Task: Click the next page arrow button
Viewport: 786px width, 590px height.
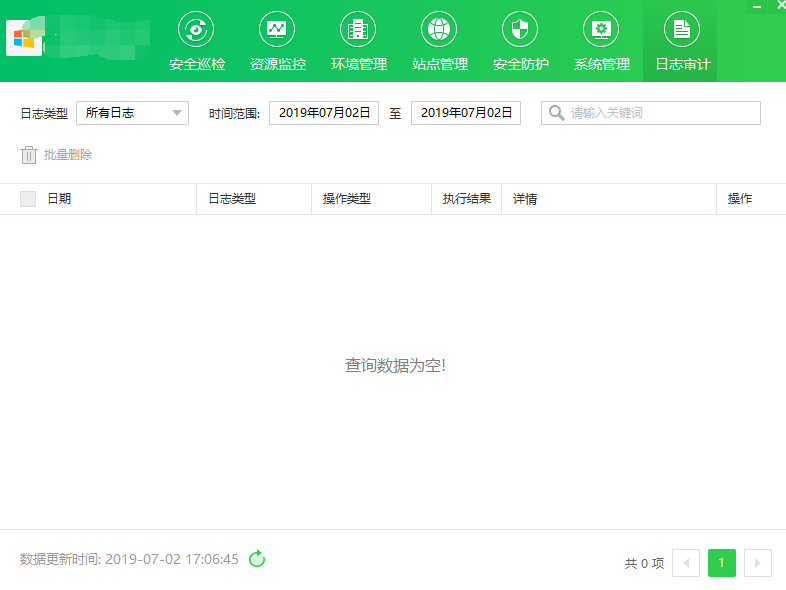Action: (x=758, y=563)
